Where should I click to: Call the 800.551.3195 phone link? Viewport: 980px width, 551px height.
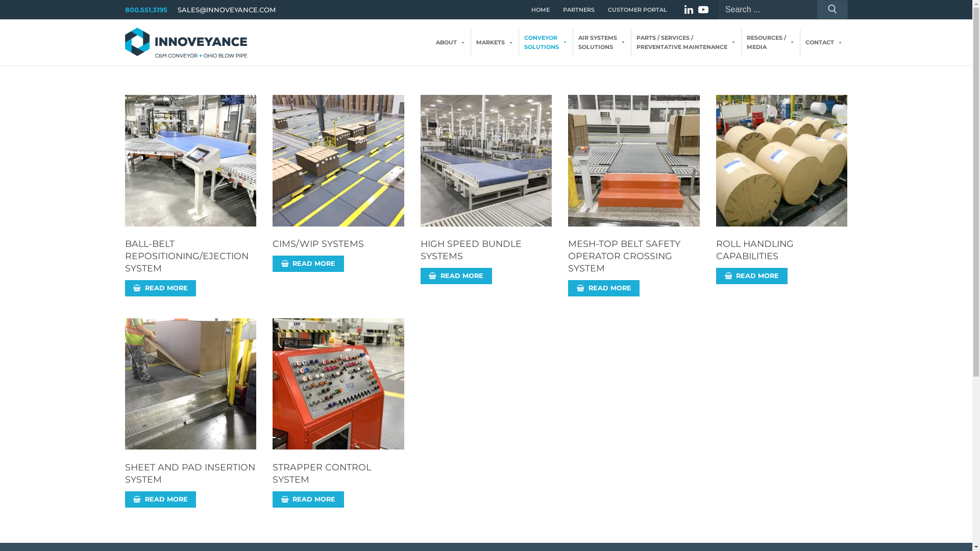[146, 10]
